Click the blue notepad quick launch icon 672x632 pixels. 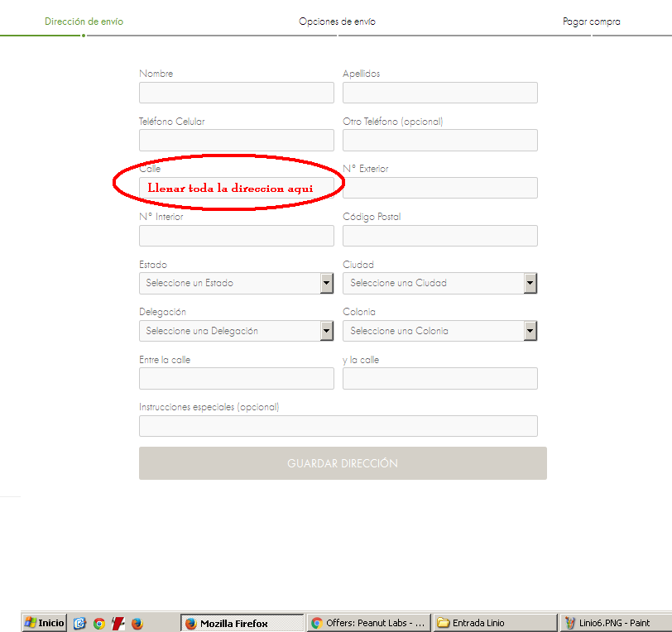(x=79, y=624)
